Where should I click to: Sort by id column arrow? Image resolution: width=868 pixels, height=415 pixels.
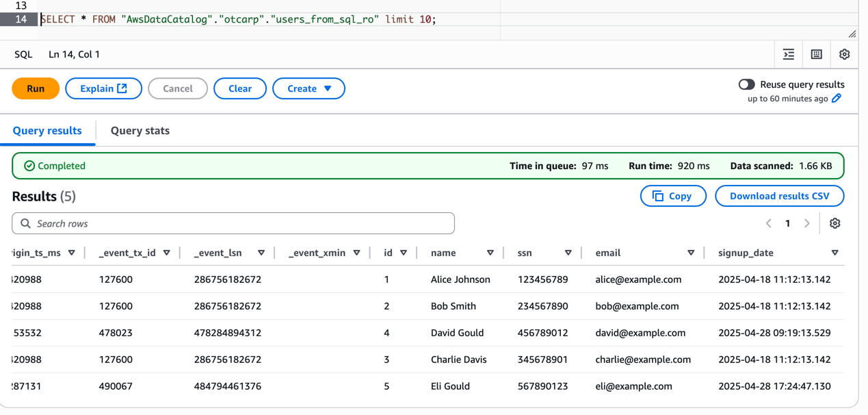coord(404,253)
